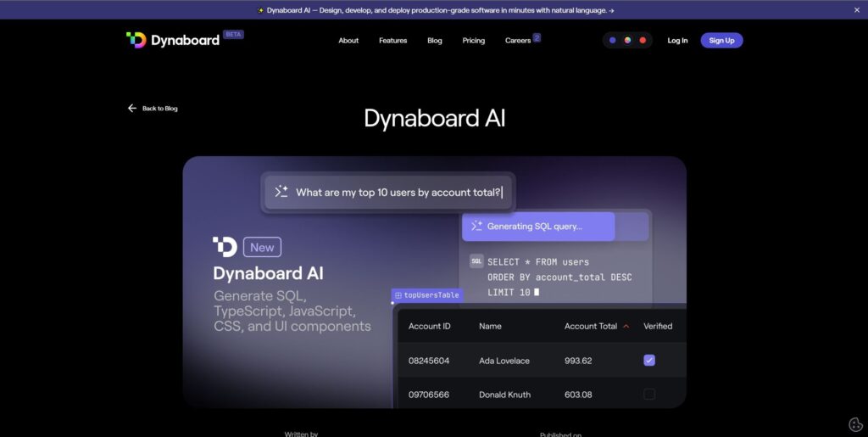
Task: Select the red theme color dot
Action: pyautogui.click(x=643, y=41)
